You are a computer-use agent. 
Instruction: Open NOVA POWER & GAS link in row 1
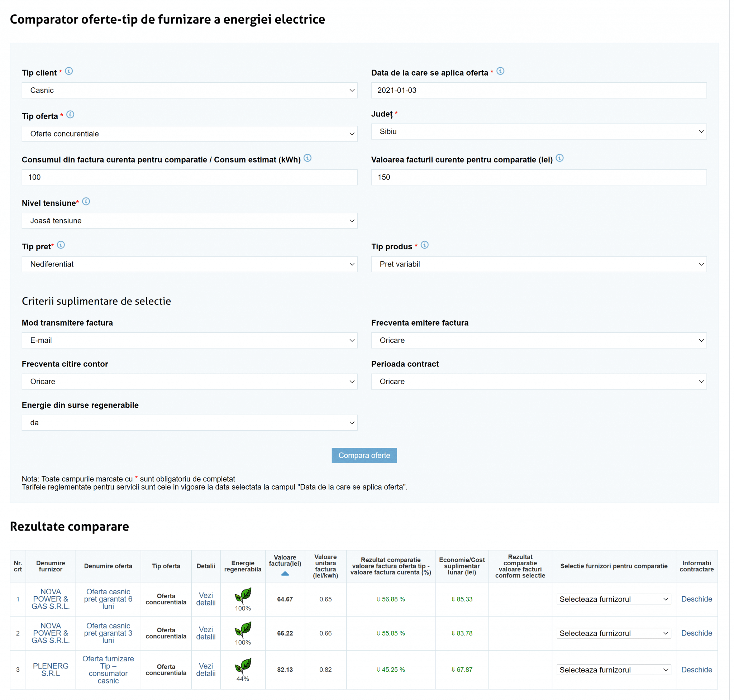coord(51,599)
